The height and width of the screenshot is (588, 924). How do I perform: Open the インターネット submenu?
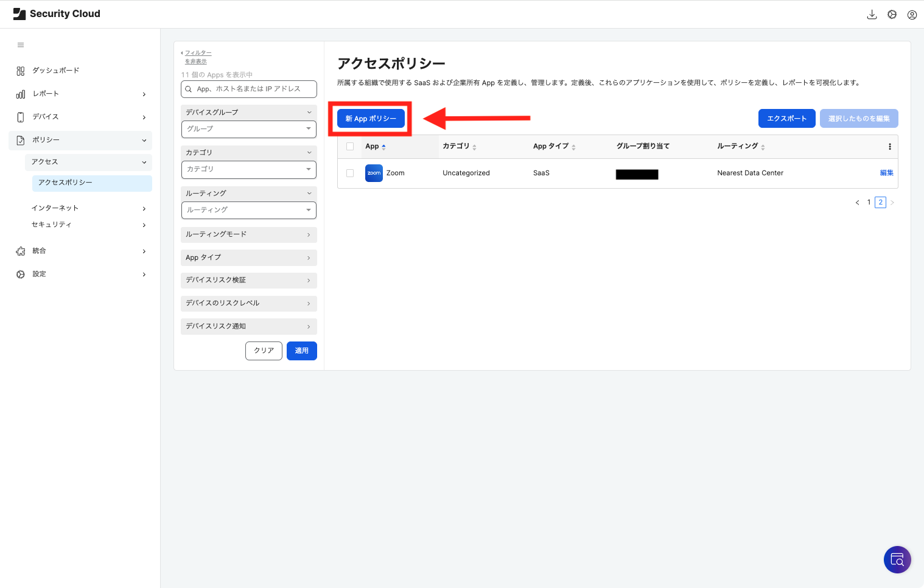tap(88, 208)
